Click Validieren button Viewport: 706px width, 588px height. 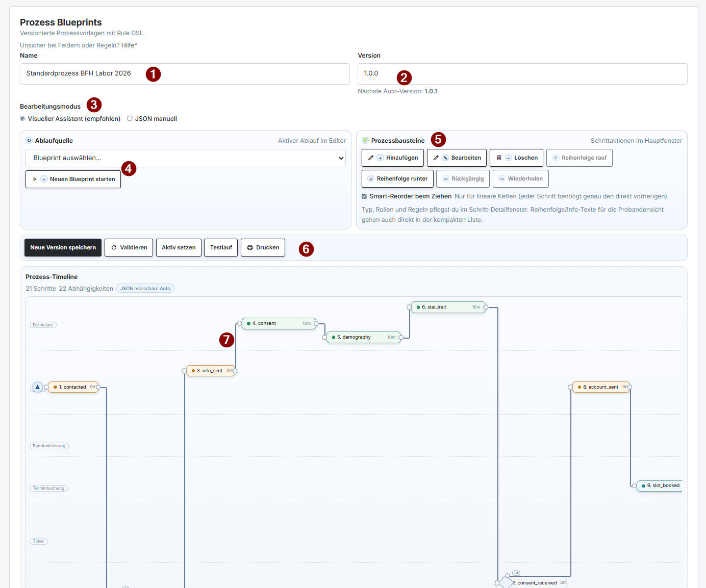tap(129, 247)
